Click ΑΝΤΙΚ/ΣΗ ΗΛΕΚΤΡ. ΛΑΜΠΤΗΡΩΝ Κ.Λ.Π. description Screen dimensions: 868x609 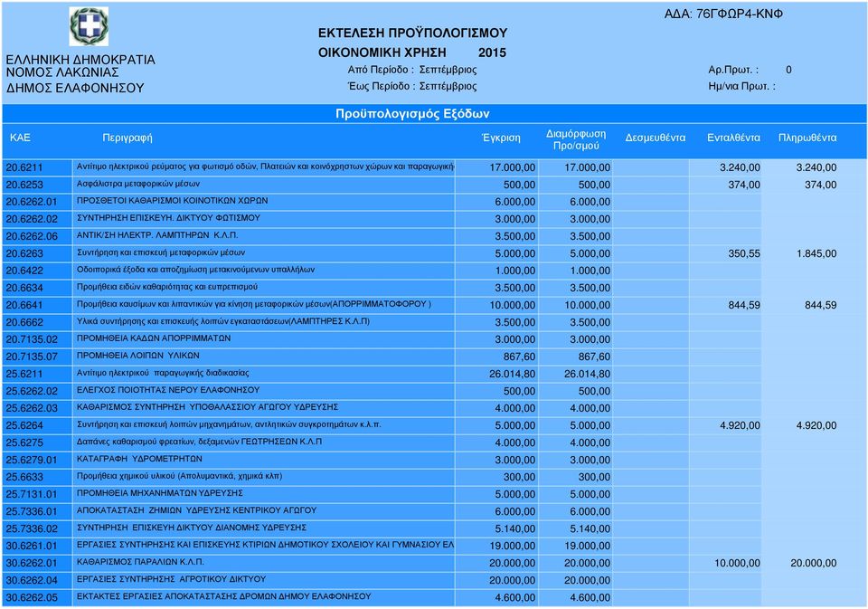(x=157, y=235)
